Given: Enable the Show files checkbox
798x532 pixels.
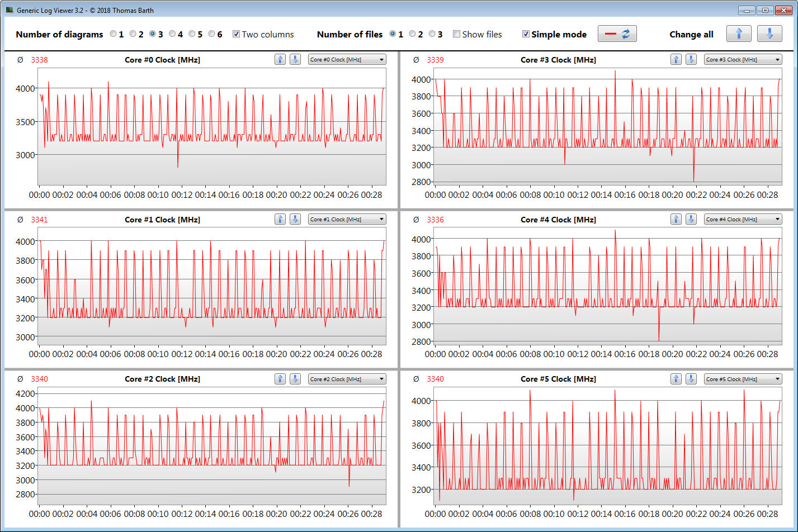Looking at the screenshot, I should pyautogui.click(x=457, y=34).
